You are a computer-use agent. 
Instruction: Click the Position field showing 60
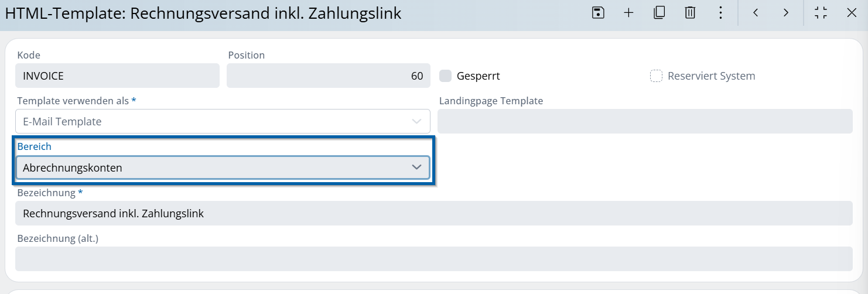tap(328, 76)
